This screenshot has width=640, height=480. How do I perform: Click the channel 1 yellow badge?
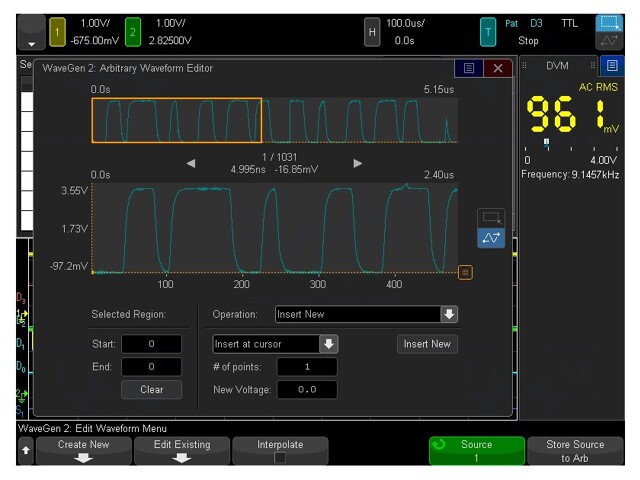[57, 33]
